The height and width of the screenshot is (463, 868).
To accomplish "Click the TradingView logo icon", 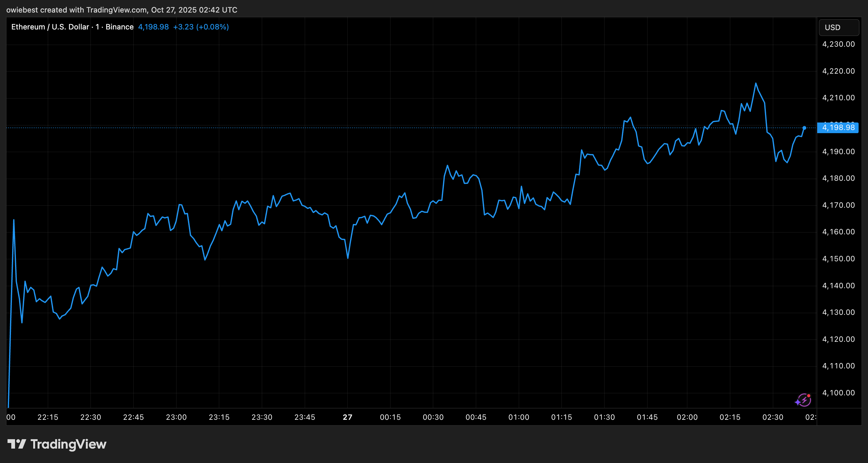I will [x=17, y=444].
